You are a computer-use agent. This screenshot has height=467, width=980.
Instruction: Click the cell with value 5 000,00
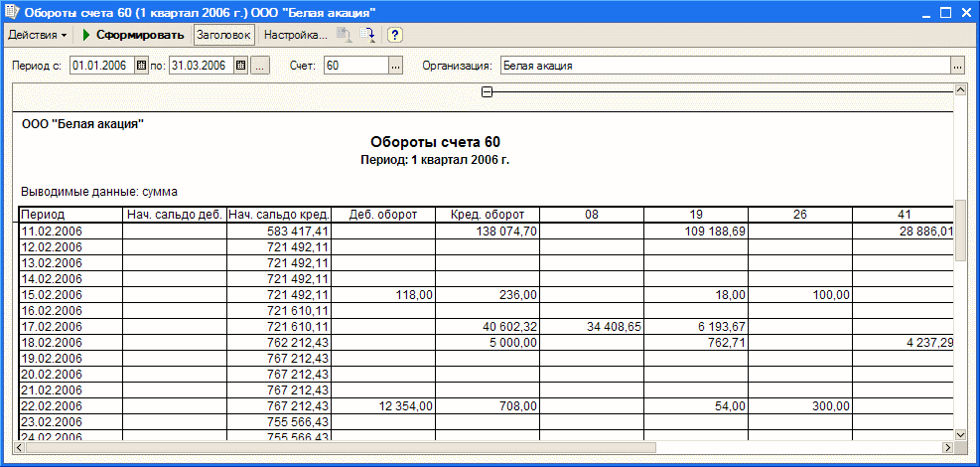pos(488,343)
